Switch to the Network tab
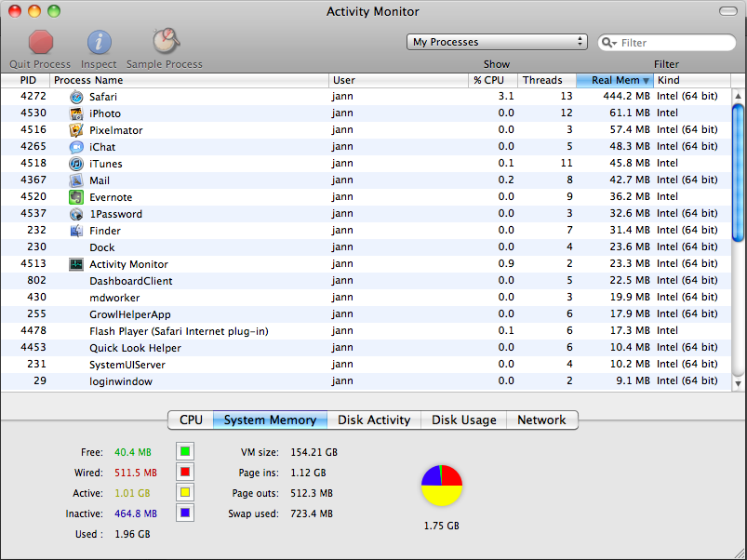The width and height of the screenshot is (747, 560). pyautogui.click(x=542, y=420)
